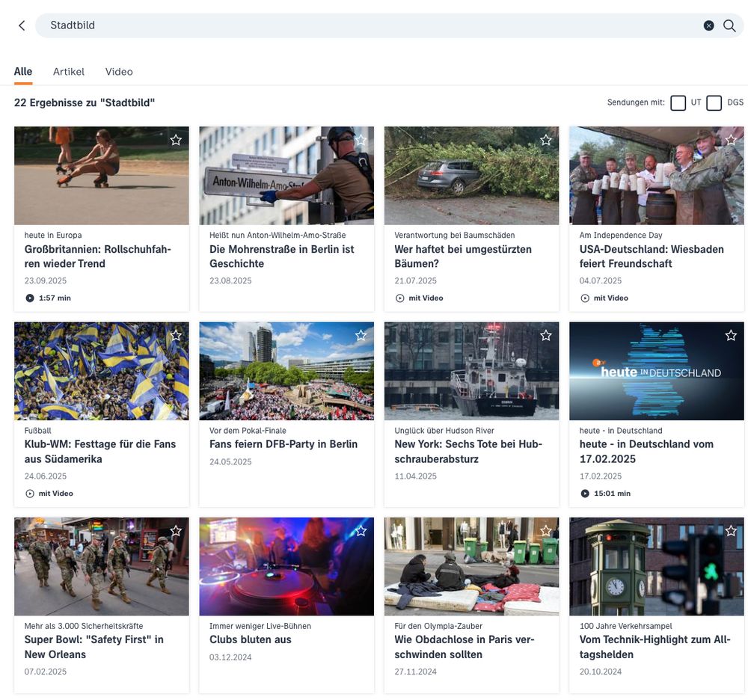This screenshot has height=700, width=748.
Task: Open Großbritannien: Rollschuhfahren wieder Trend
Action: coord(97,257)
